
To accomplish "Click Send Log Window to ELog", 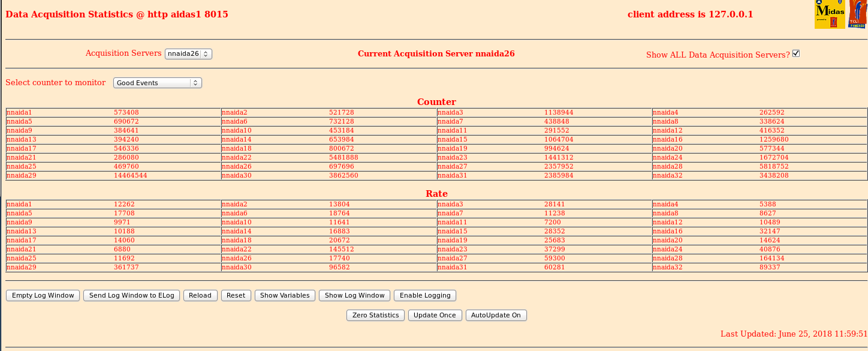I will [131, 295].
